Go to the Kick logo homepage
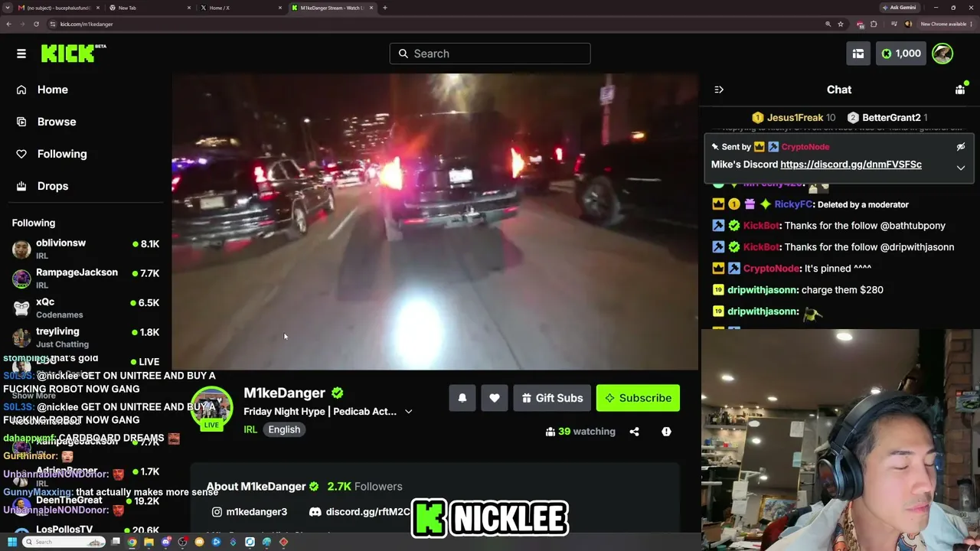Screen dimensions: 980x551 pos(73,53)
